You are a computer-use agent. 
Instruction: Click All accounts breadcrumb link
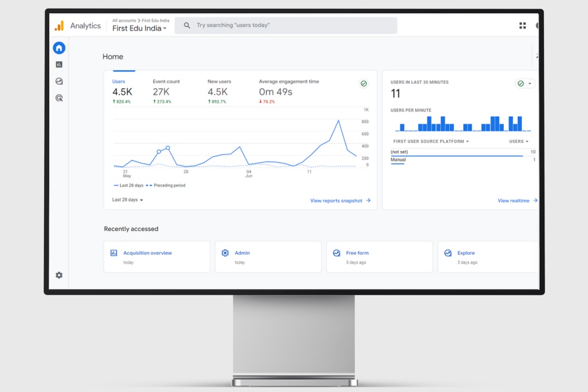pos(124,21)
